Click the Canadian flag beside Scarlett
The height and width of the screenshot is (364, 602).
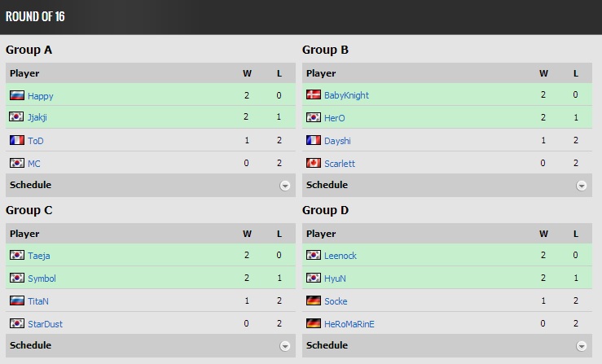pyautogui.click(x=314, y=164)
